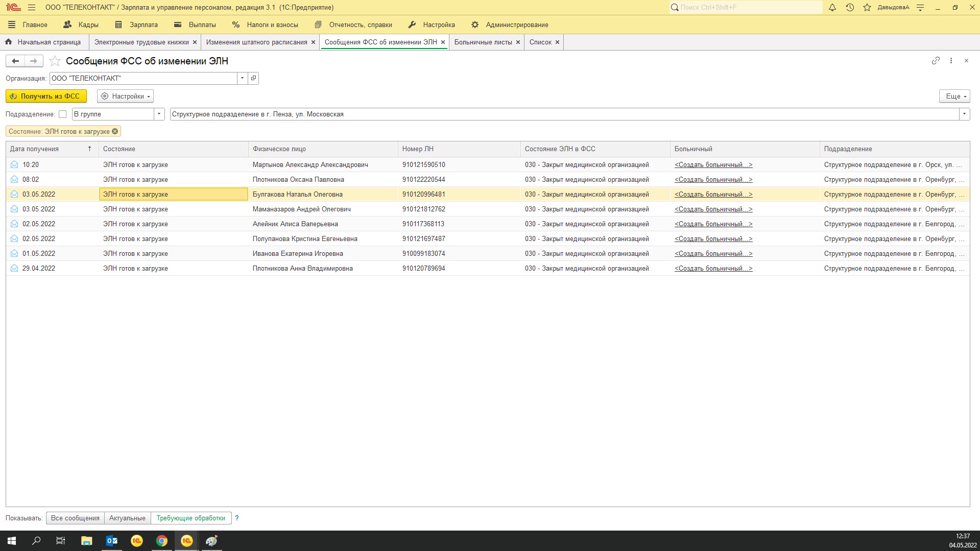Open the Настройка menu
This screenshot has height=551, width=980.
[x=432, y=25]
